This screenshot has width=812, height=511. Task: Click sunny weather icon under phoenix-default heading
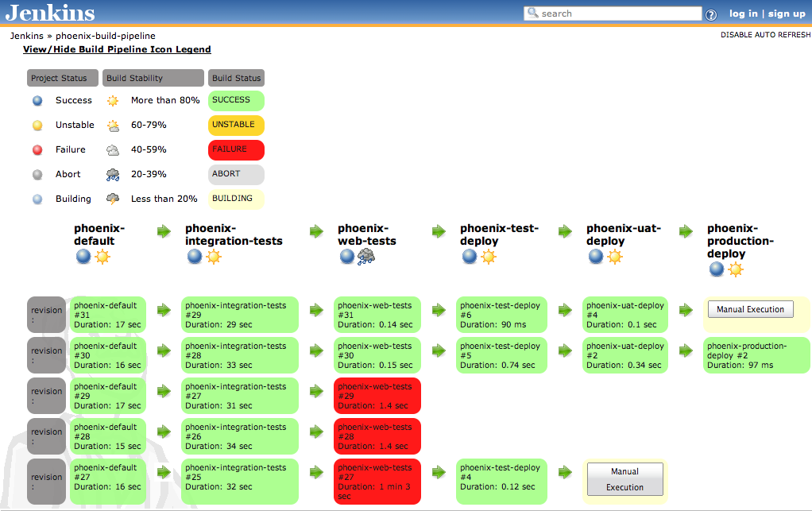click(x=102, y=256)
